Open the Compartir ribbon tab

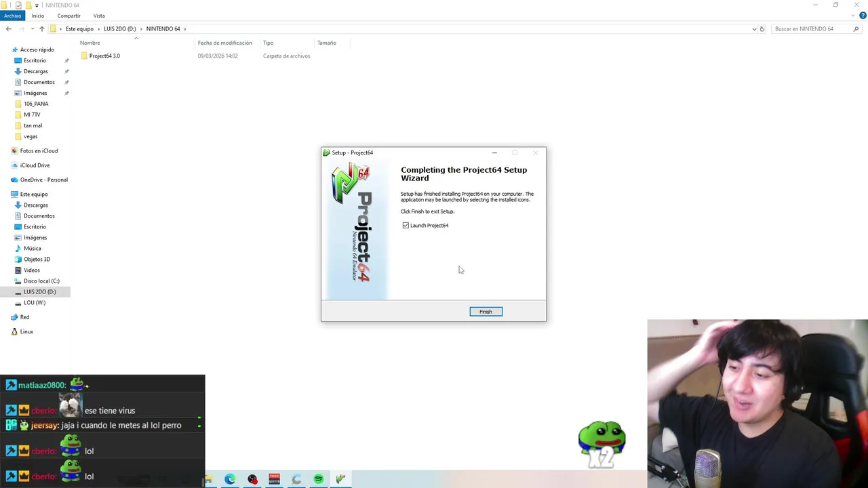[69, 16]
